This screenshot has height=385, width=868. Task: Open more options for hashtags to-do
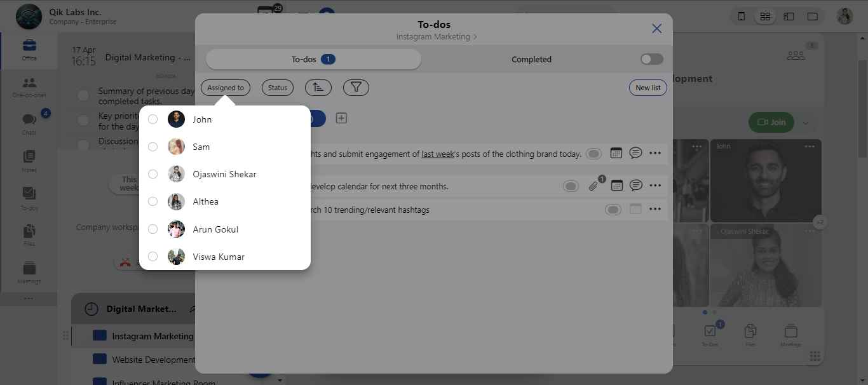tap(655, 210)
